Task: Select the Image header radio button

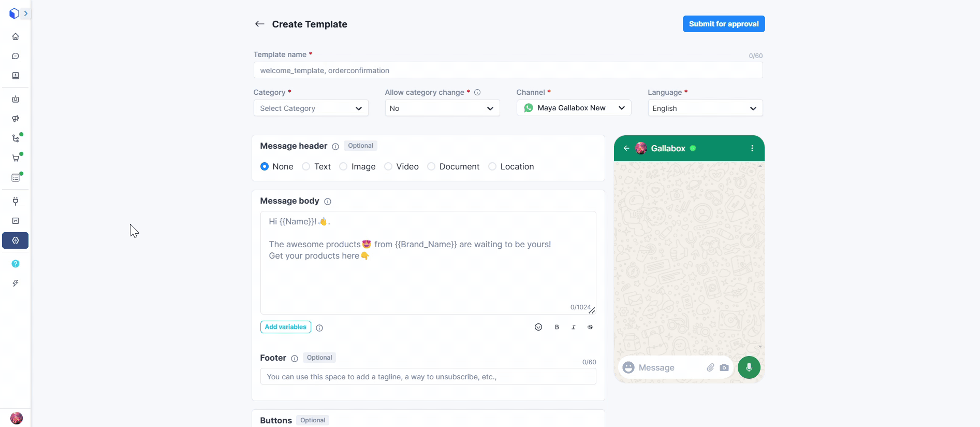Action: [x=343, y=166]
